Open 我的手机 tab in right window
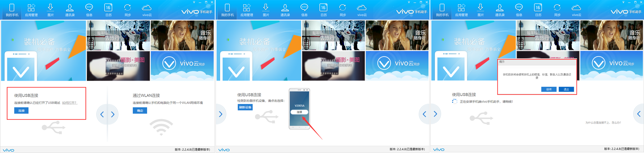644x153 pixels. tap(442, 10)
